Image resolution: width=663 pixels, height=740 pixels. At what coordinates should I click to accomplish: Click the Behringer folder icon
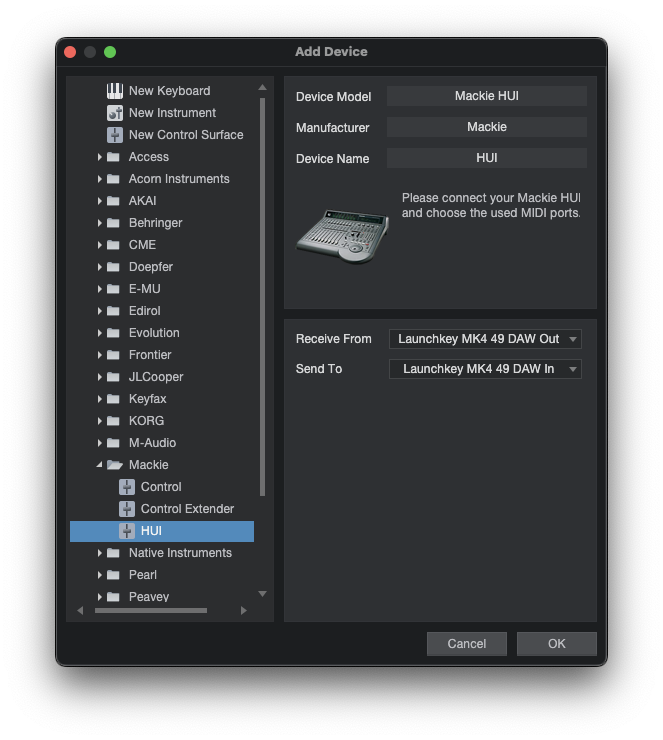coord(113,223)
